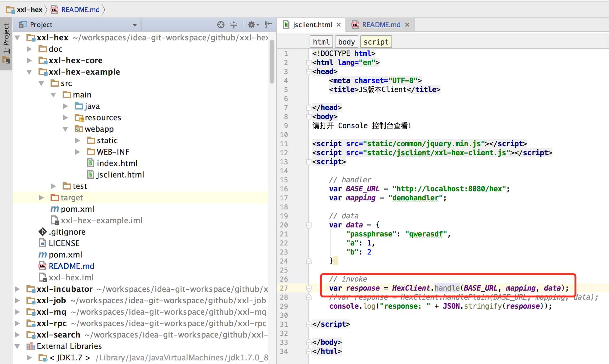Expand the xxl-mq project
The width and height of the screenshot is (609, 364).
tap(17, 312)
